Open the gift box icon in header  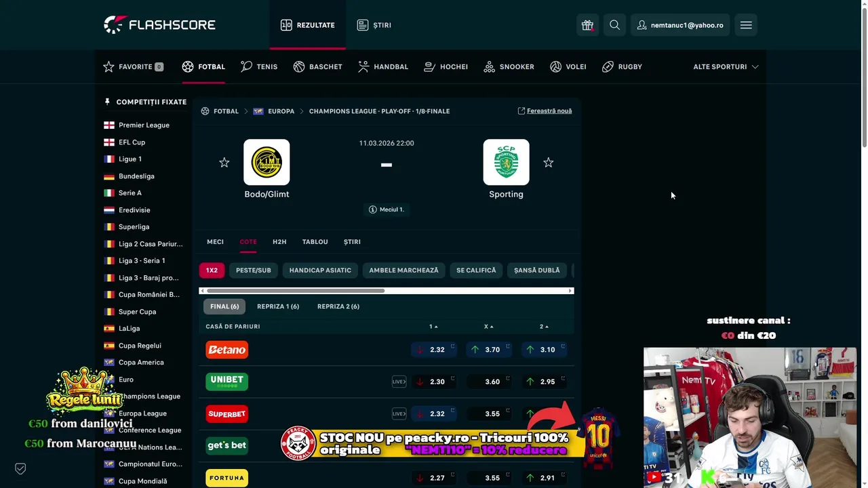pos(587,25)
